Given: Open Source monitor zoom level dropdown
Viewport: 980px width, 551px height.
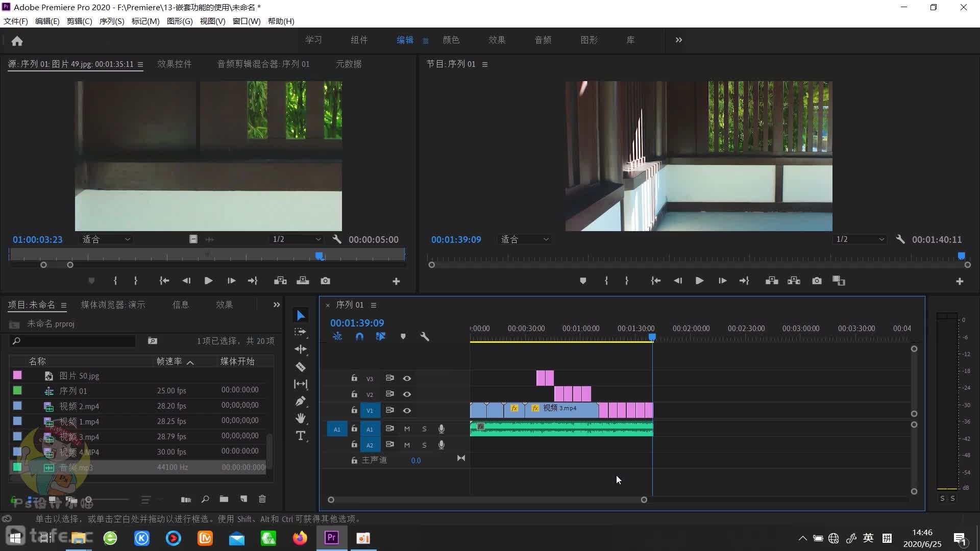Looking at the screenshot, I should (106, 239).
